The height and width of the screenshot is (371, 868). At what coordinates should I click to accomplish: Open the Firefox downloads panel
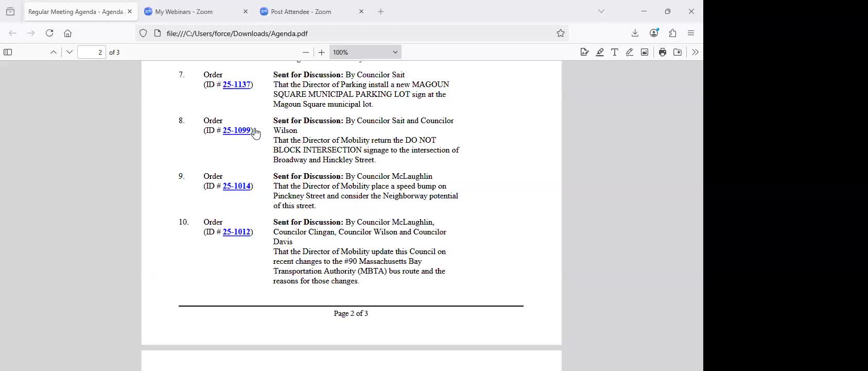(635, 33)
